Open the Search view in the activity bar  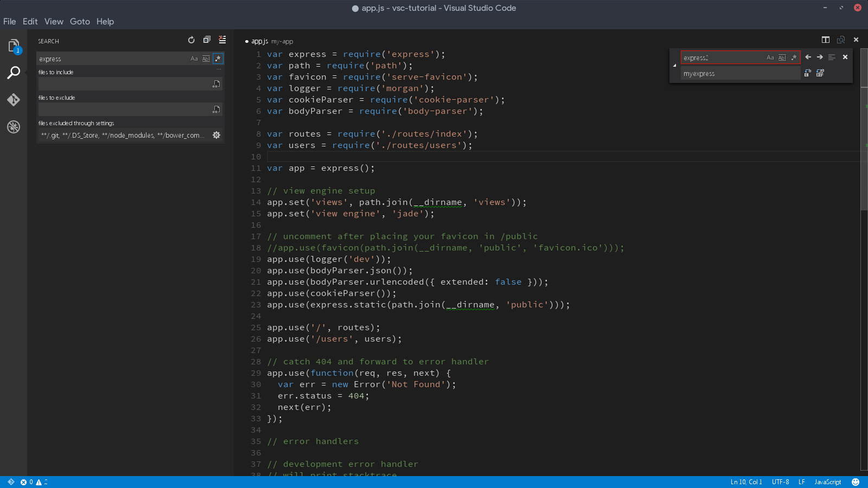[14, 73]
